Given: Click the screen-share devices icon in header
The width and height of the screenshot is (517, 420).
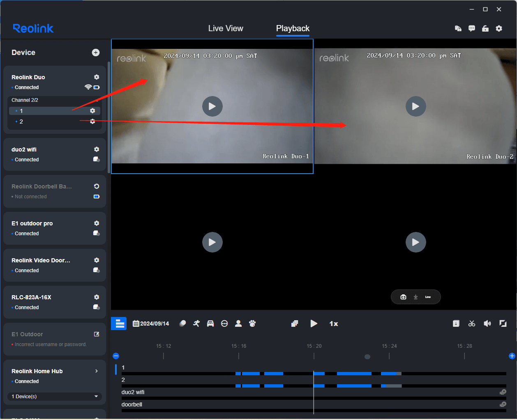Looking at the screenshot, I should [458, 28].
